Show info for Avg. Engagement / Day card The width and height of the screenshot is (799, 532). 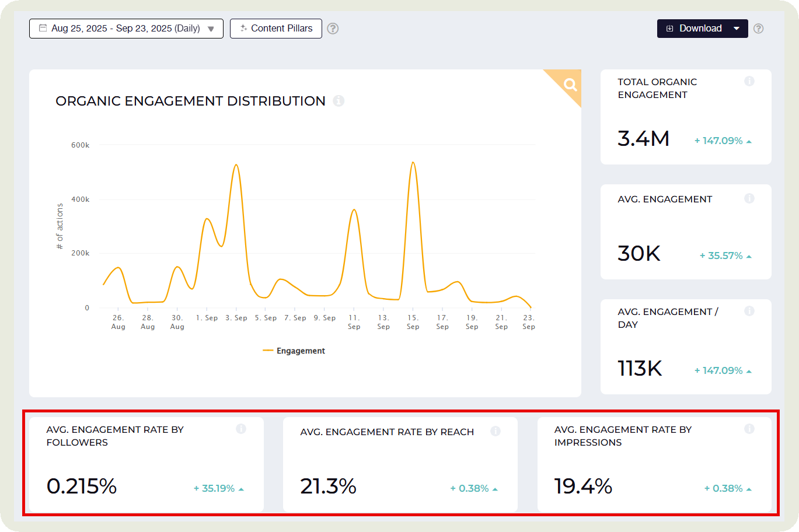click(x=749, y=311)
